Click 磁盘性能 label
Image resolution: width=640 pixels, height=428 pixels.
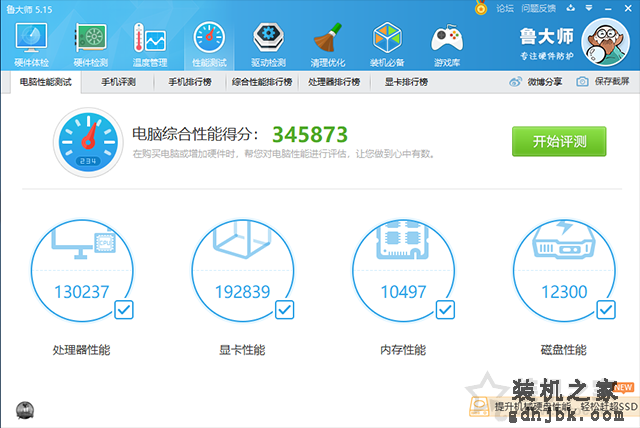tap(564, 350)
